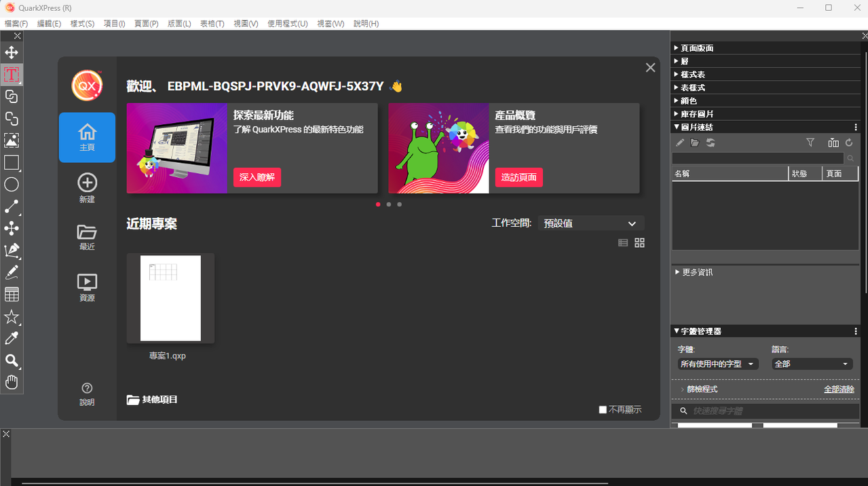Select the Text Content tool

12,75
